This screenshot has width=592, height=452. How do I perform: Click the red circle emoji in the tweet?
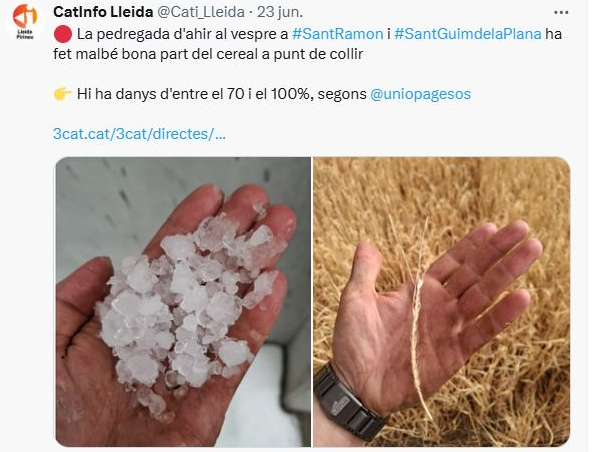click(63, 34)
